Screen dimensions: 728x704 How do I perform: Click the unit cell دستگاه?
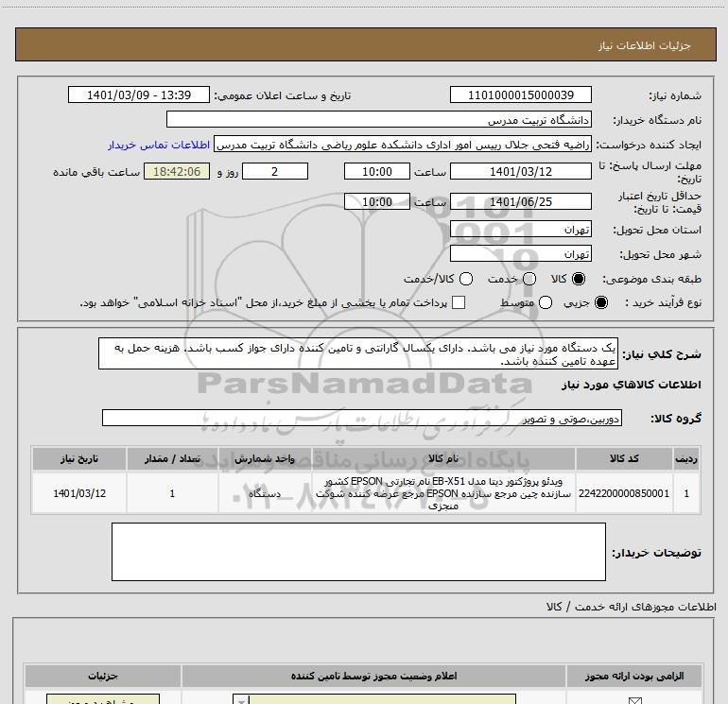pos(265,493)
